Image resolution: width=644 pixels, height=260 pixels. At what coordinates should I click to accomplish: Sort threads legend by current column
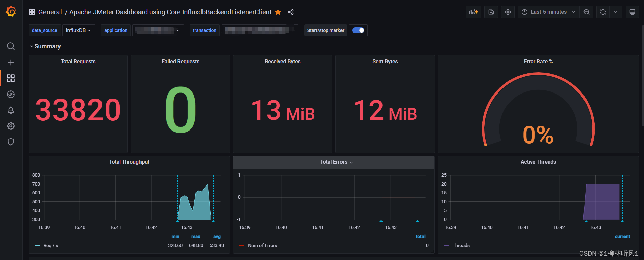[x=622, y=236]
